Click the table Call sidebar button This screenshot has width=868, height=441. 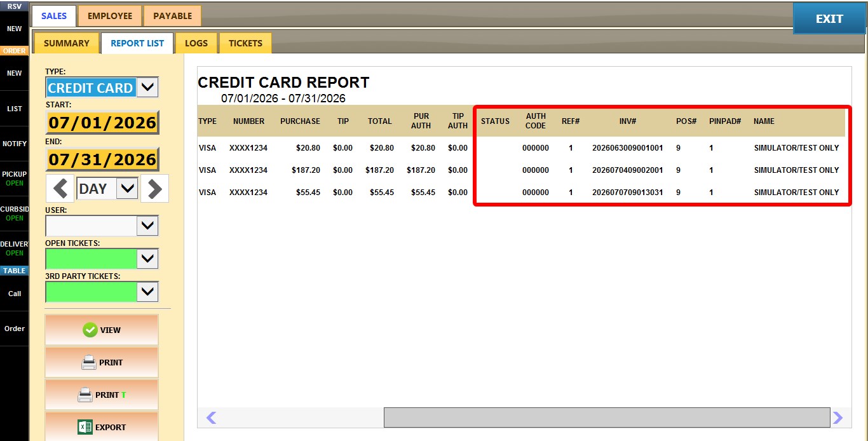click(14, 294)
